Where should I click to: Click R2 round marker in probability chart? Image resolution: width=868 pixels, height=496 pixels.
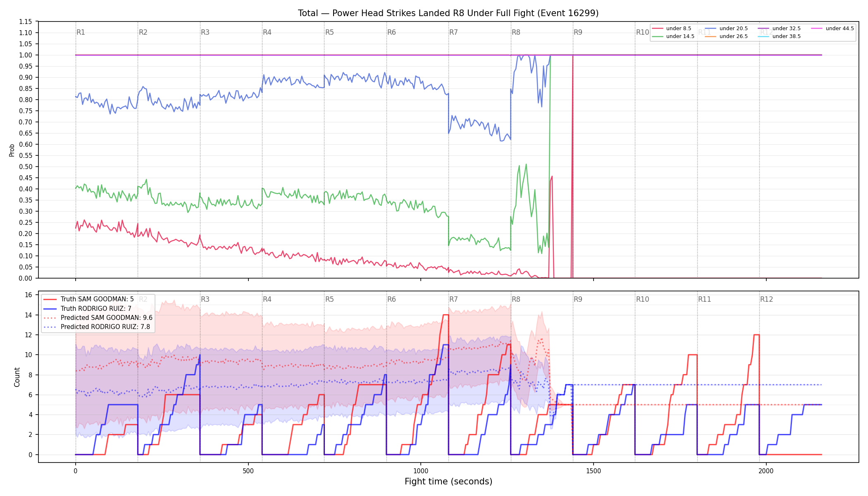(x=143, y=32)
